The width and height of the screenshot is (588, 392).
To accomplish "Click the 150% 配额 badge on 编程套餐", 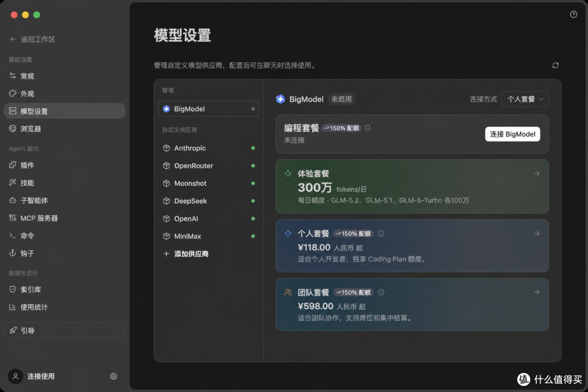I will [341, 128].
